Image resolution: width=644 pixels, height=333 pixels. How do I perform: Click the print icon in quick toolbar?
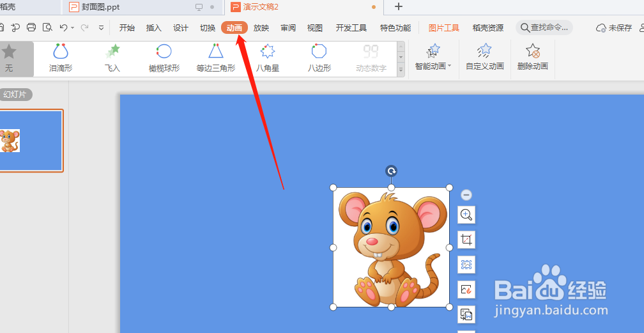(x=31, y=27)
